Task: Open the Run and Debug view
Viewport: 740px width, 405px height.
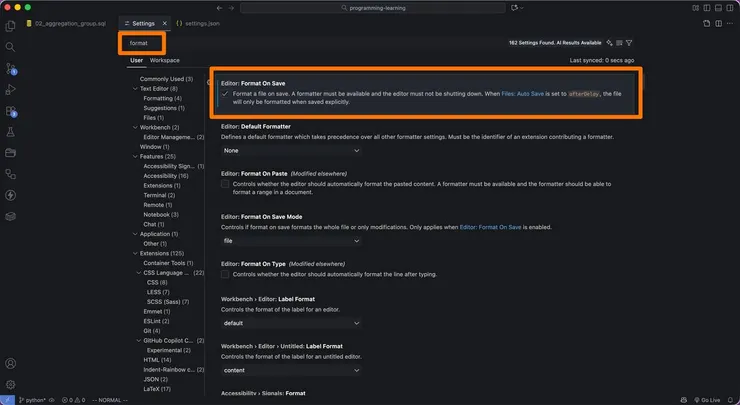Action: pyautogui.click(x=10, y=90)
